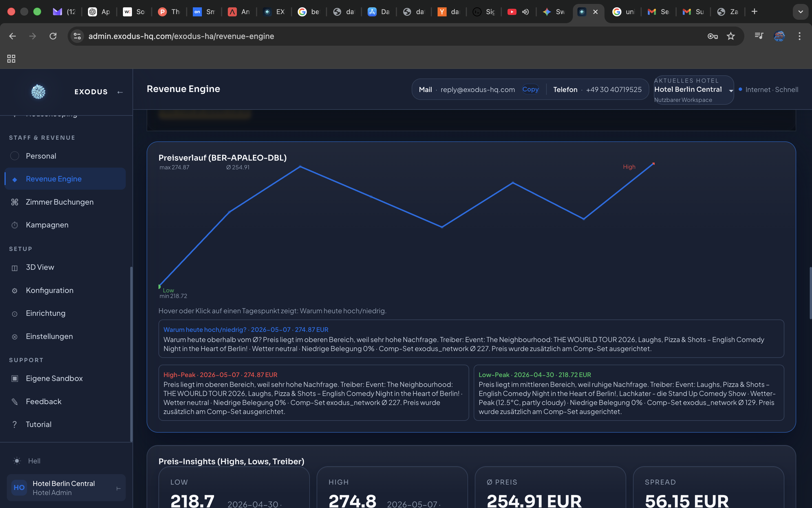This screenshot has width=812, height=508.
Task: Open the 3D View page
Action: click(x=65, y=267)
